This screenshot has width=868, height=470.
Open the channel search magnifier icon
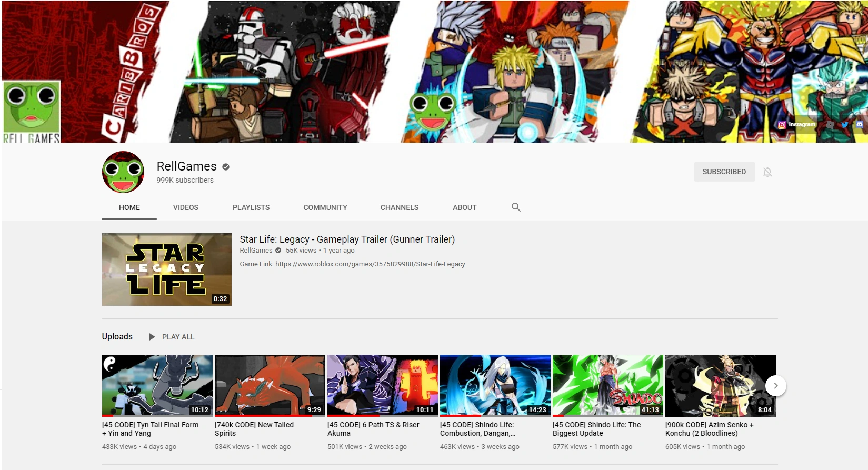(x=516, y=207)
